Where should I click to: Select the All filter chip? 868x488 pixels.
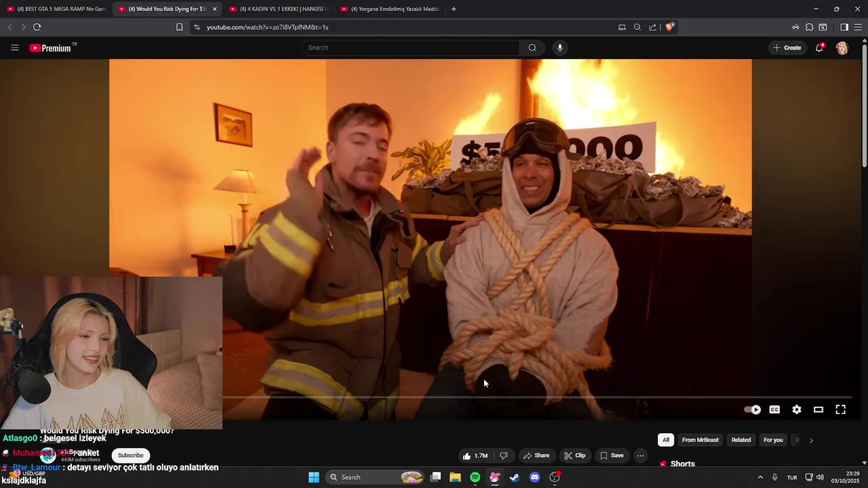tap(666, 440)
